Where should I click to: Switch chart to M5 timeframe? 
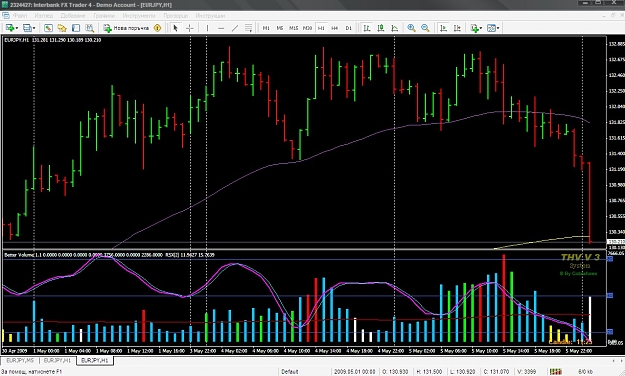click(x=280, y=28)
